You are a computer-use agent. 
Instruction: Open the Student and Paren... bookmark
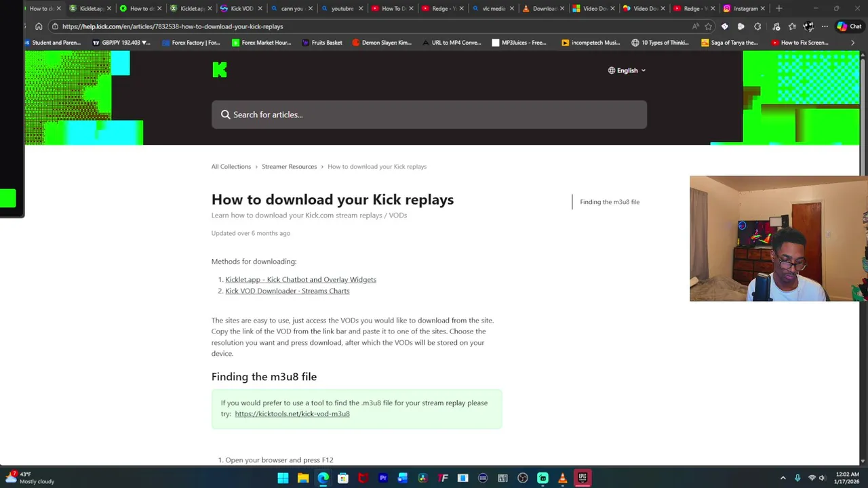click(x=53, y=42)
